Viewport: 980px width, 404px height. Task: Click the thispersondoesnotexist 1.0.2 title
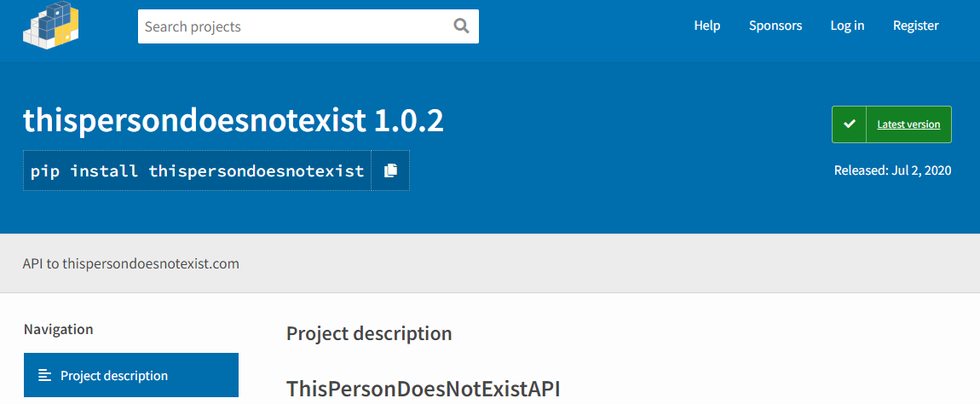coord(233,121)
